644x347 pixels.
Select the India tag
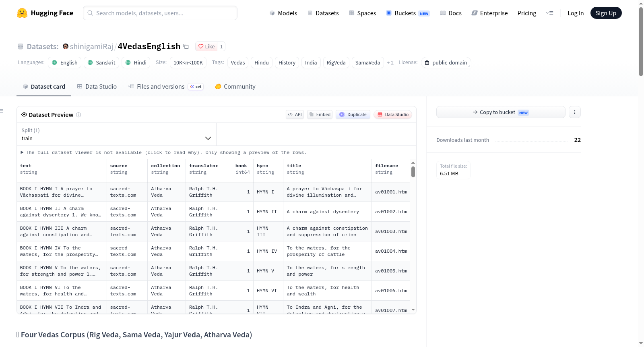[x=311, y=62]
